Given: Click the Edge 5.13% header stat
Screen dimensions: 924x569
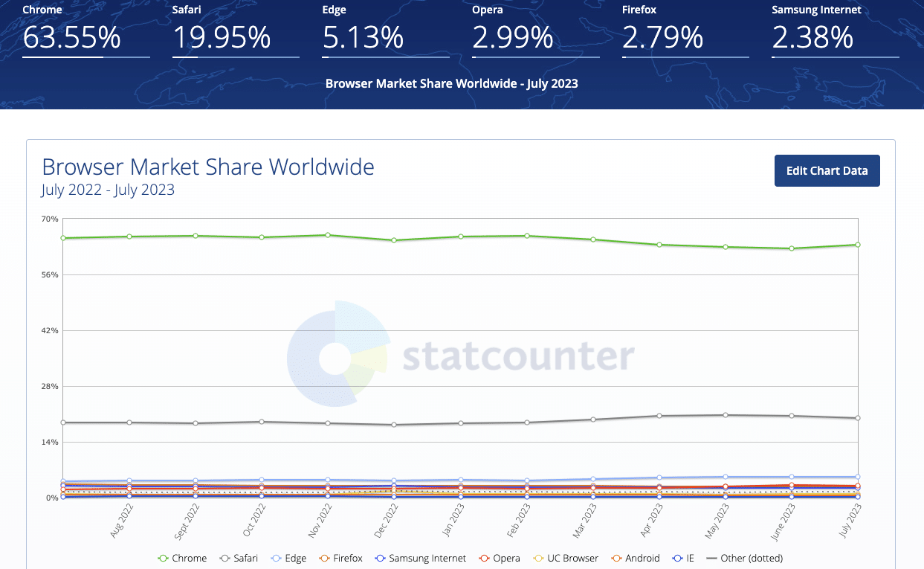Looking at the screenshot, I should [364, 37].
